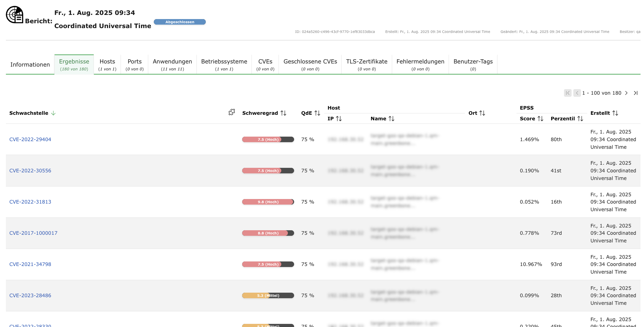Click the Abgeschlossen status bar
This screenshot has width=644, height=327.
click(x=180, y=22)
